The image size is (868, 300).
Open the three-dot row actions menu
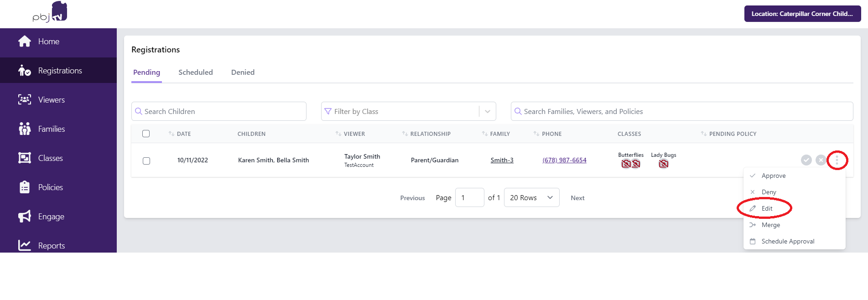(837, 160)
